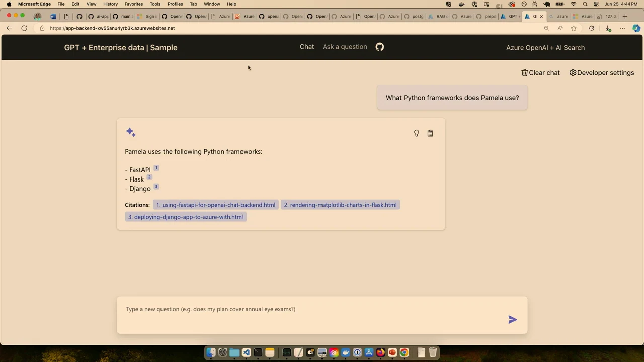Switch to the 'Sign in' browser tab
Image resolution: width=644 pixels, height=362 pixels.
(x=146, y=16)
